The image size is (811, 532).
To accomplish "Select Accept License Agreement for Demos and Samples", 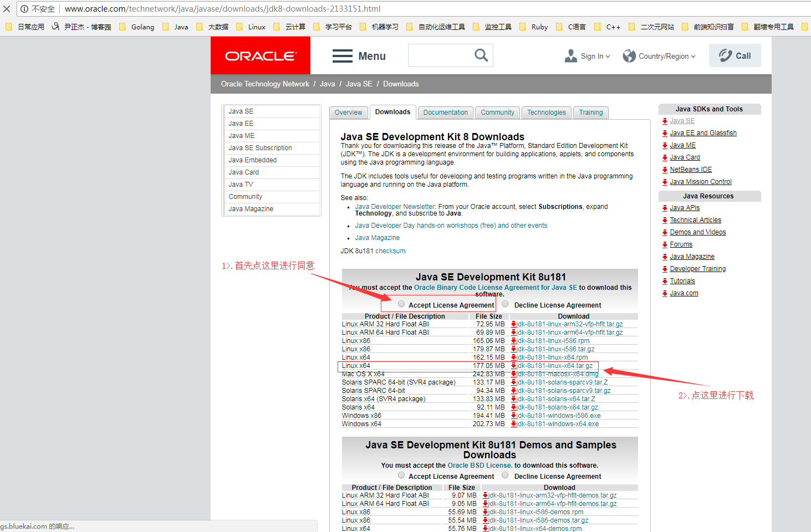I will [401, 475].
